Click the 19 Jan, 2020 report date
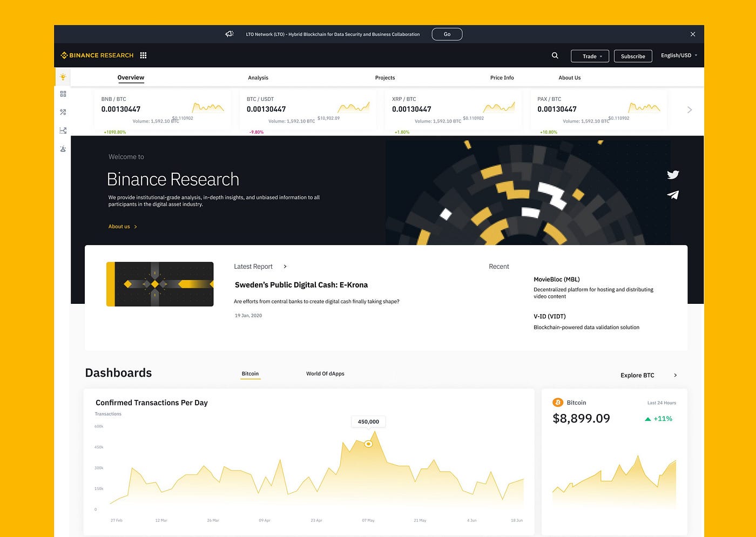 [248, 316]
